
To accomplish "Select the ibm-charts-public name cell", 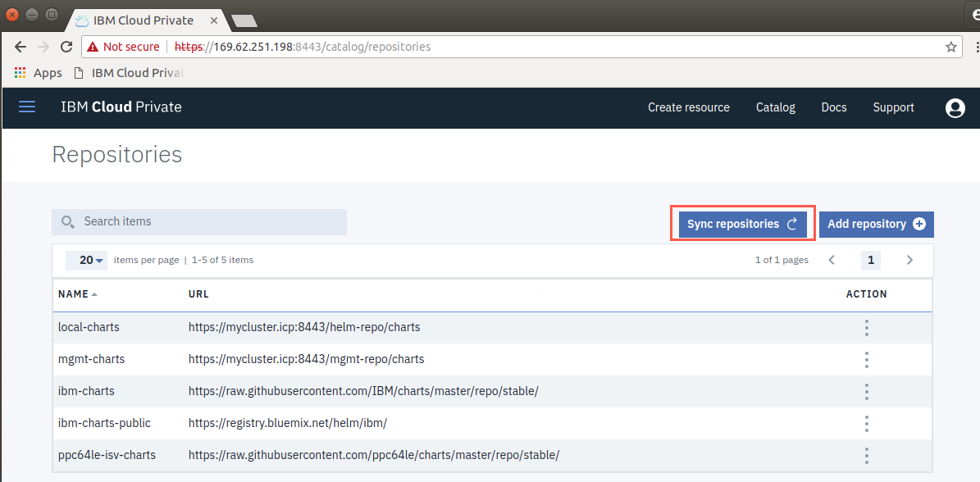I will [x=104, y=423].
